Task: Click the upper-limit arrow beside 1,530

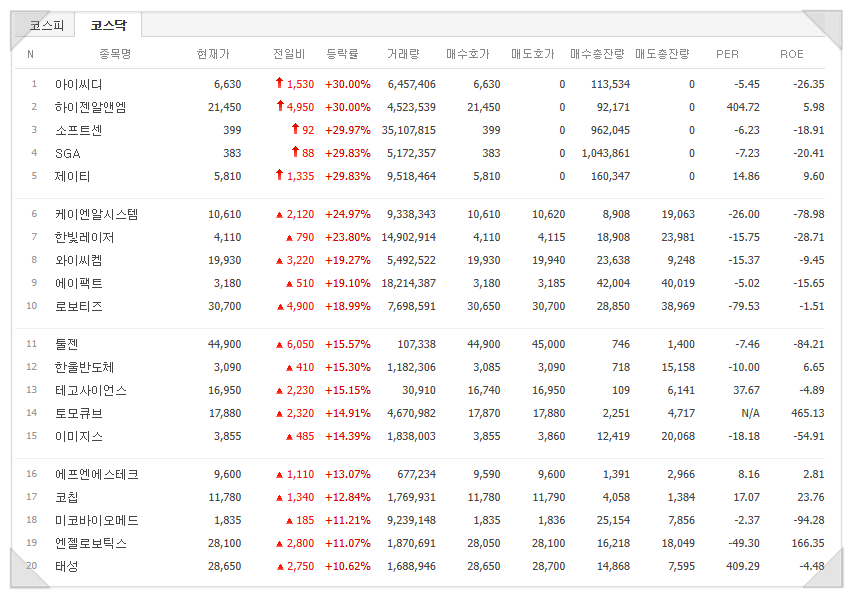Action: coord(280,83)
